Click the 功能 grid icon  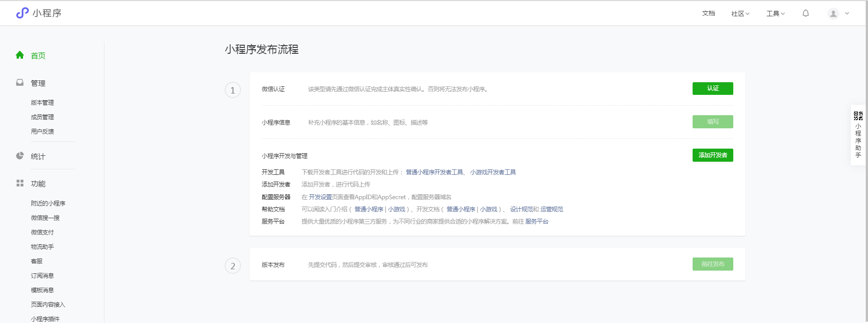coord(20,183)
